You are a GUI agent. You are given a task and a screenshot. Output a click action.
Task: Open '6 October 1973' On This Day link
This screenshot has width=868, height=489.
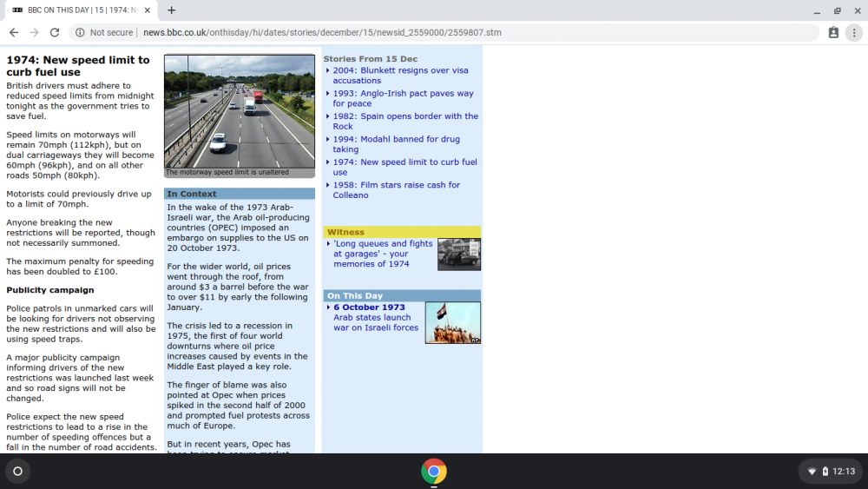pos(369,307)
